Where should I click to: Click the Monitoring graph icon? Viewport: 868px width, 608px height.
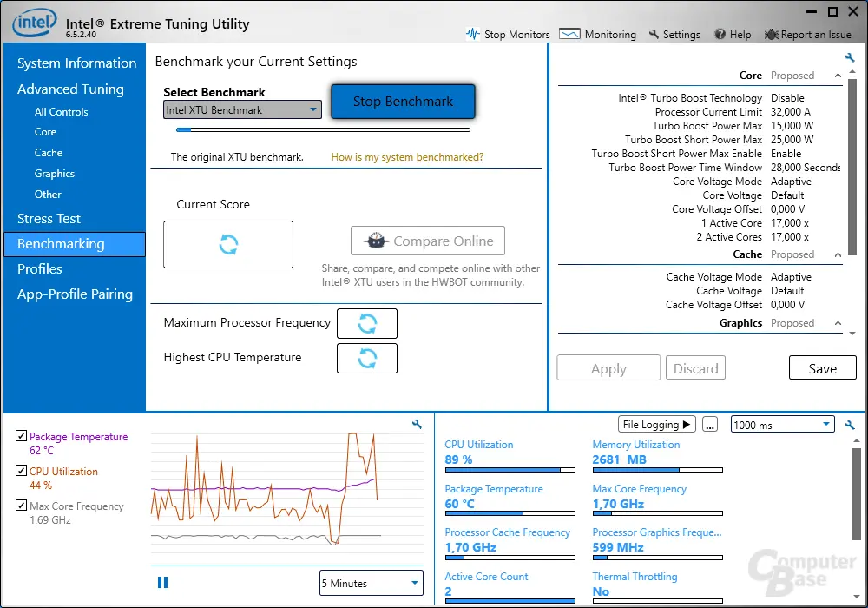[569, 34]
